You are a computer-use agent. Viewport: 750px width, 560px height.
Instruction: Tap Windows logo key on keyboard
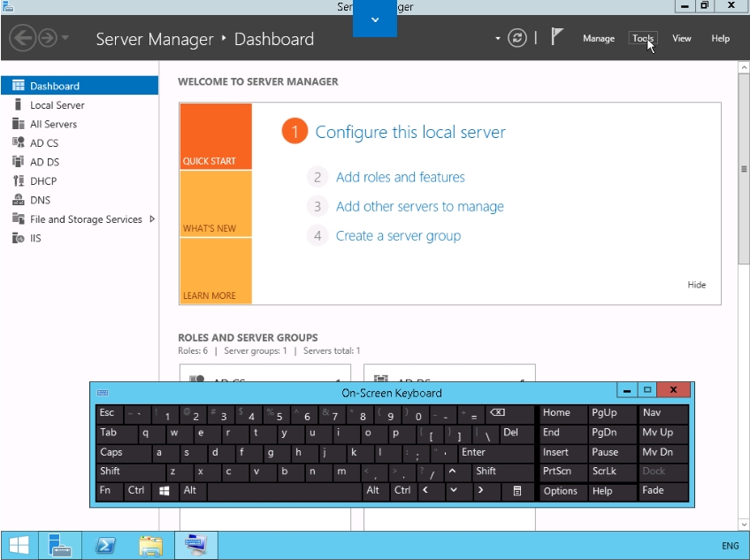pyautogui.click(x=165, y=491)
